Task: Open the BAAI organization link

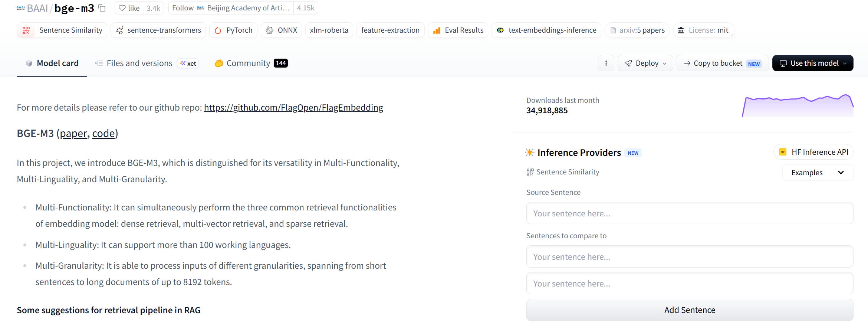Action: pos(37,8)
